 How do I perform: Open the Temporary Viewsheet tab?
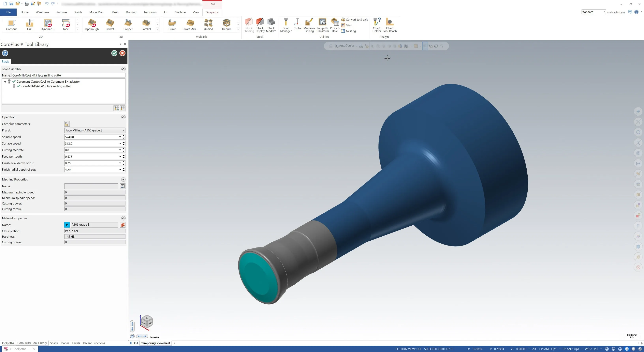coord(155,343)
